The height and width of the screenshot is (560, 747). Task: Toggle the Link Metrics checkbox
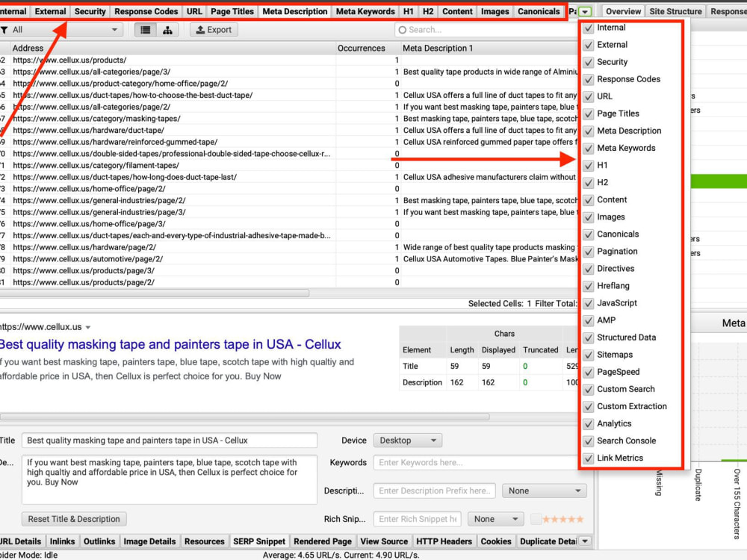pyautogui.click(x=589, y=458)
